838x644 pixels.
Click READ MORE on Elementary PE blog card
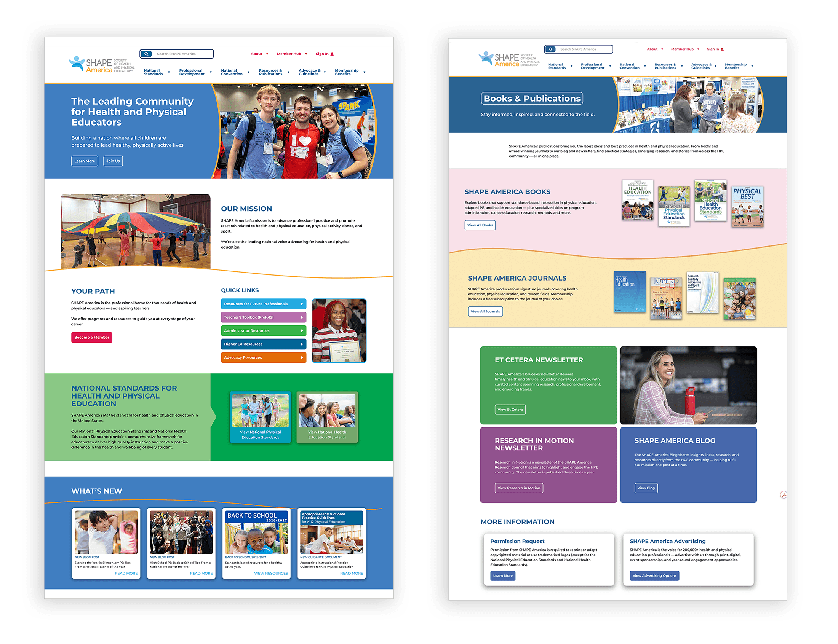[x=126, y=574]
